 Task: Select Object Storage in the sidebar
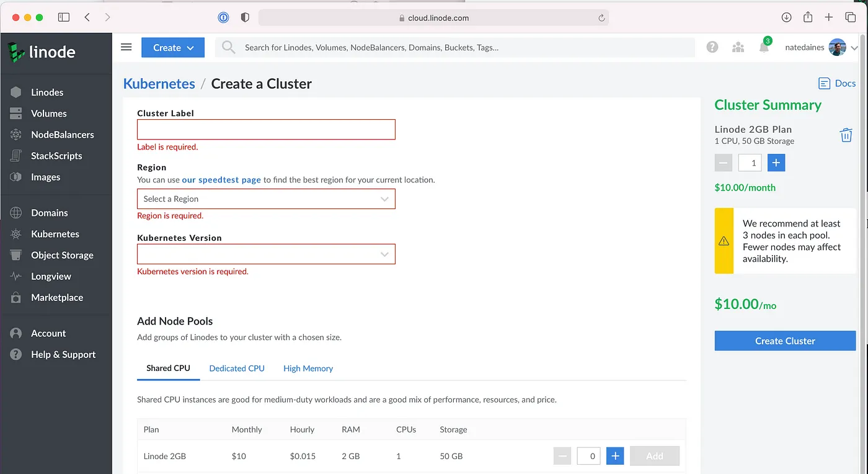62,255
